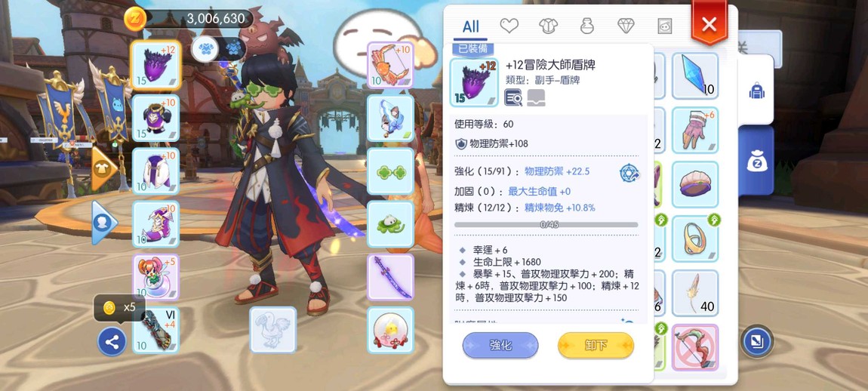Screen dimensions: 868x391
Task: Open the backpack inventory side tab
Action: point(756,91)
